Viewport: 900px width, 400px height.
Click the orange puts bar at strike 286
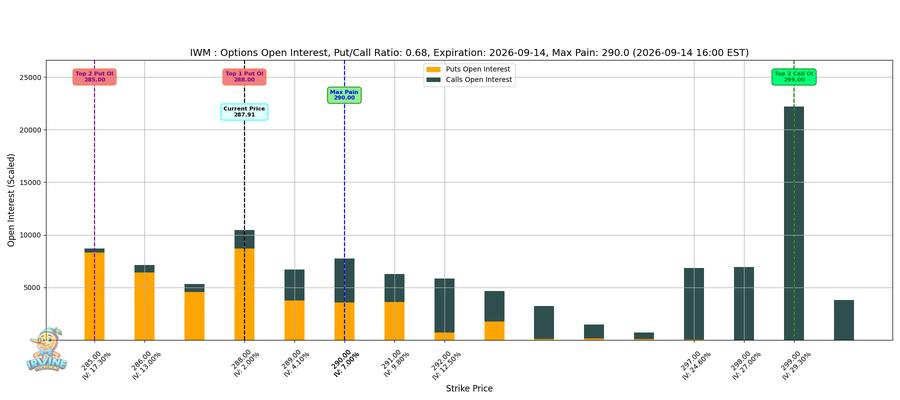(145, 306)
